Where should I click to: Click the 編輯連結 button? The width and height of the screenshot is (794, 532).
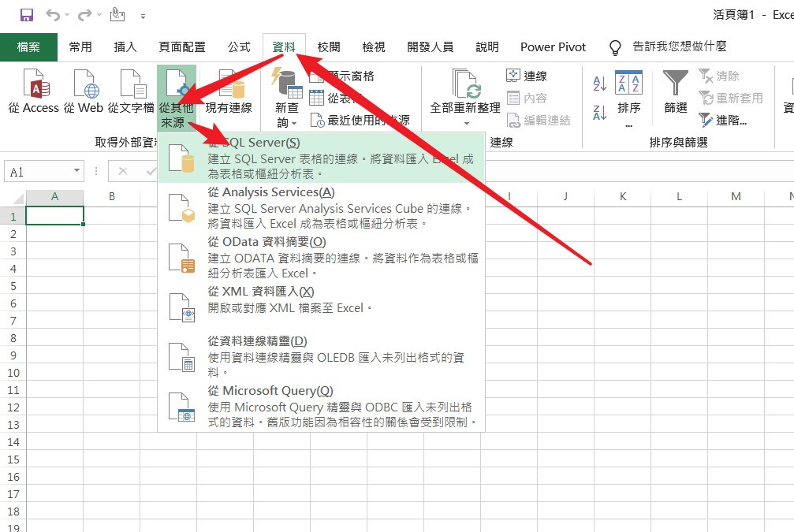(x=539, y=121)
